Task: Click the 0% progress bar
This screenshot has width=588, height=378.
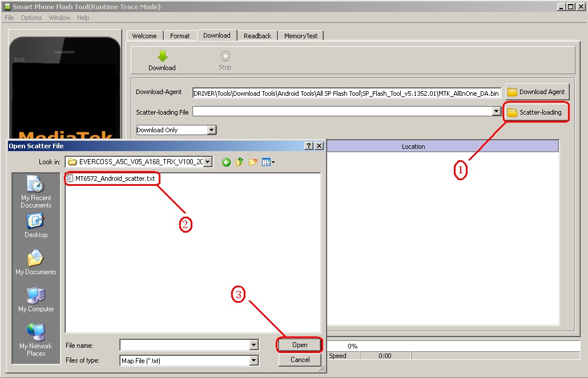Action: [x=454, y=346]
